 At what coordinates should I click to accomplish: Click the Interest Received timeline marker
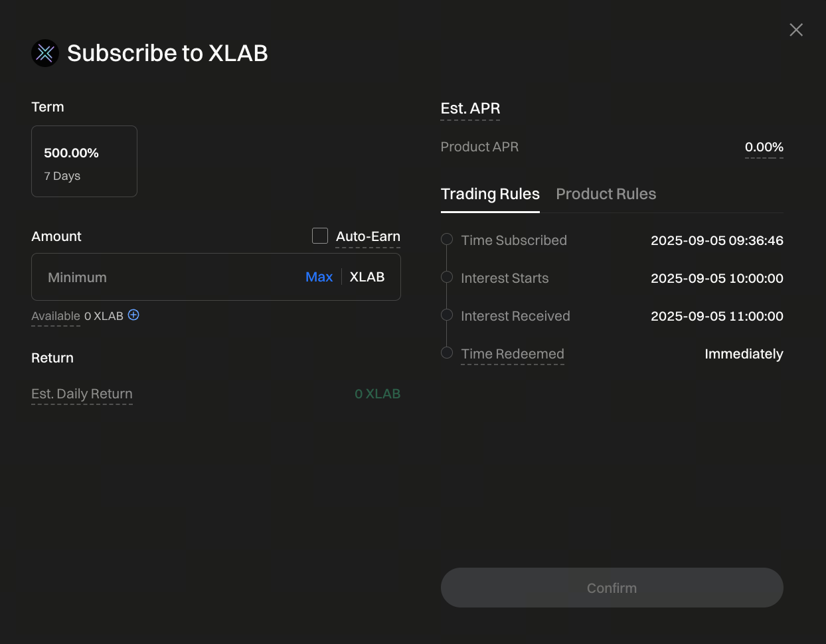(447, 315)
